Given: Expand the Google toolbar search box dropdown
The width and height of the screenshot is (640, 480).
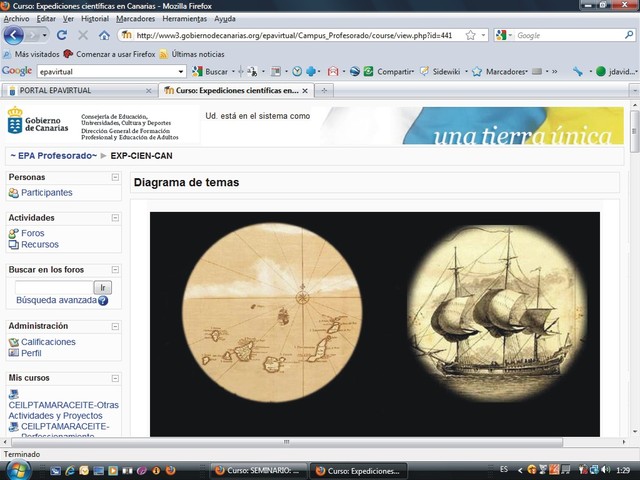Looking at the screenshot, I should click(180, 72).
